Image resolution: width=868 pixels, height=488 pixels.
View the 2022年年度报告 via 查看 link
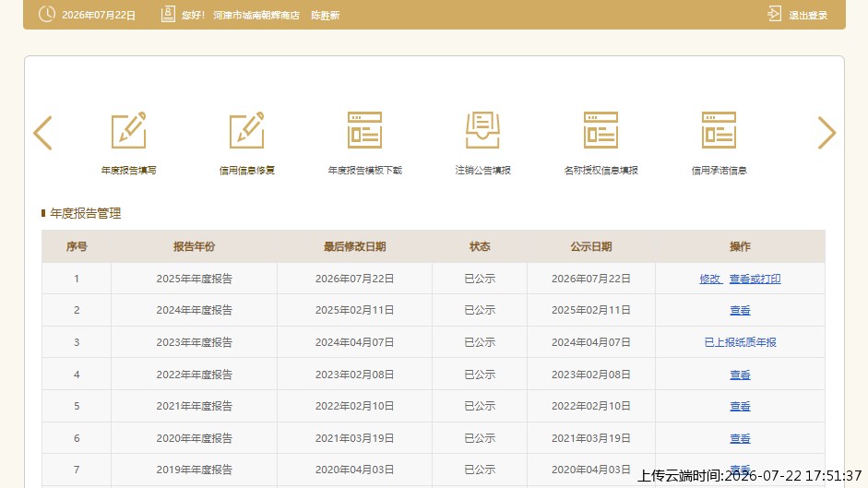[740, 375]
